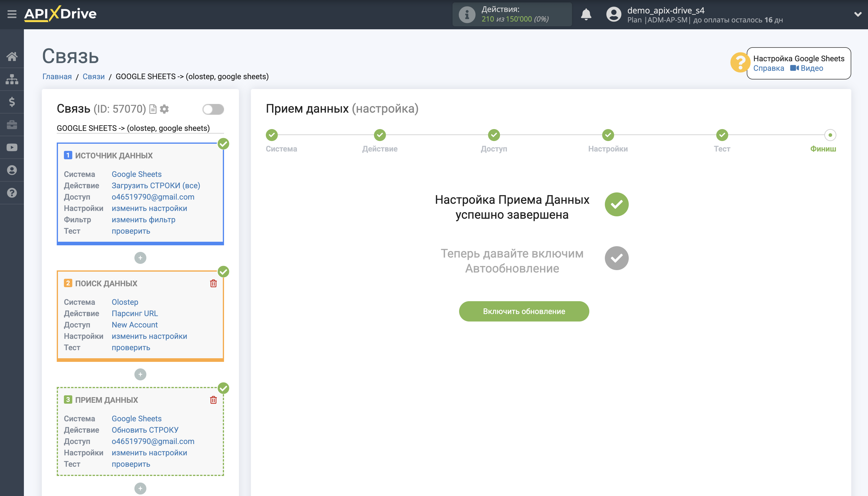Open the ApixDrive home dashboard icon

(x=12, y=56)
